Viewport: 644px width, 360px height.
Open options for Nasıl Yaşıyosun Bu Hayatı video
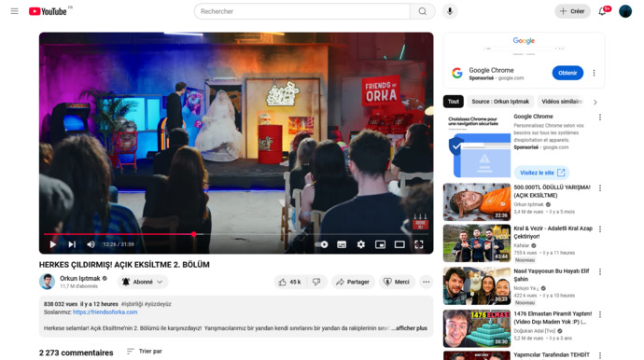click(x=600, y=271)
